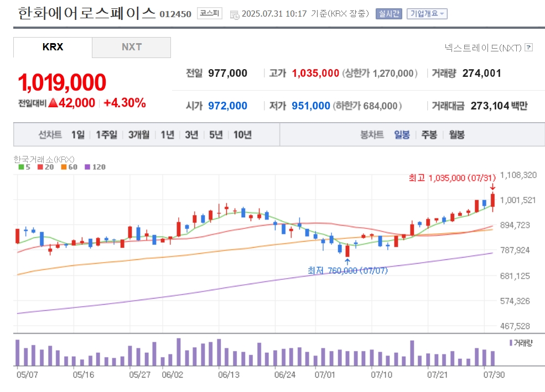Screen dimensions: 545x392
Task: Click the 넥스트레이드(NXT) link
Action: tap(483, 48)
